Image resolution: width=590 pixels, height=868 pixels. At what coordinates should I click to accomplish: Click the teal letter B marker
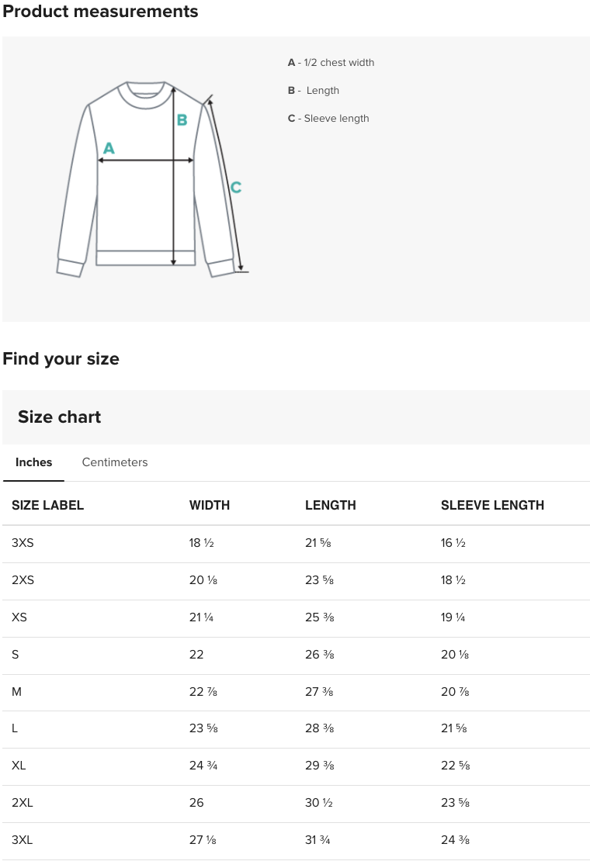coord(182,120)
